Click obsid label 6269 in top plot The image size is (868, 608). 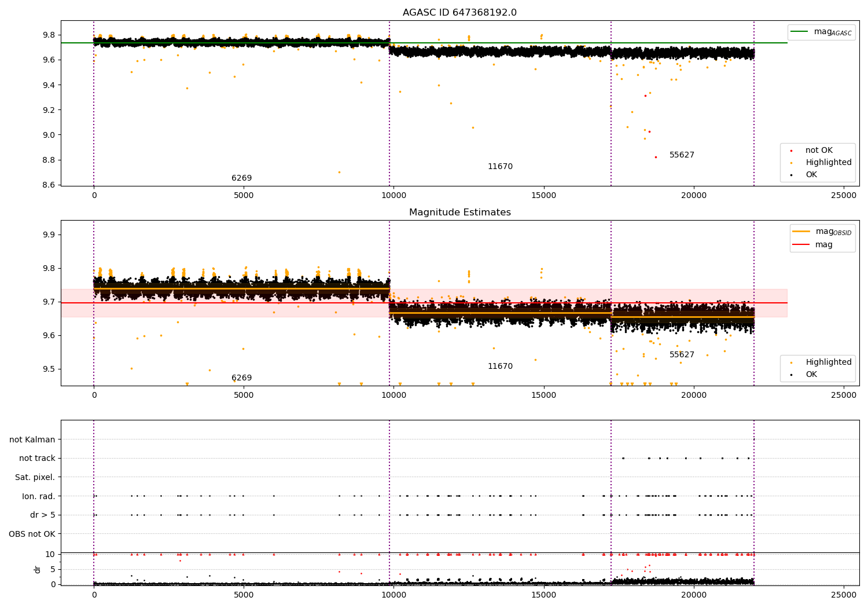pyautogui.click(x=241, y=178)
